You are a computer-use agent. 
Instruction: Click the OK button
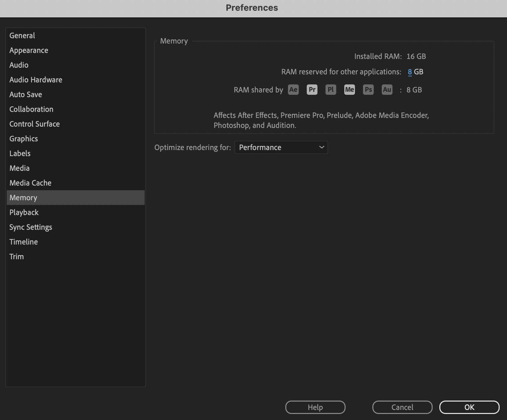469,407
